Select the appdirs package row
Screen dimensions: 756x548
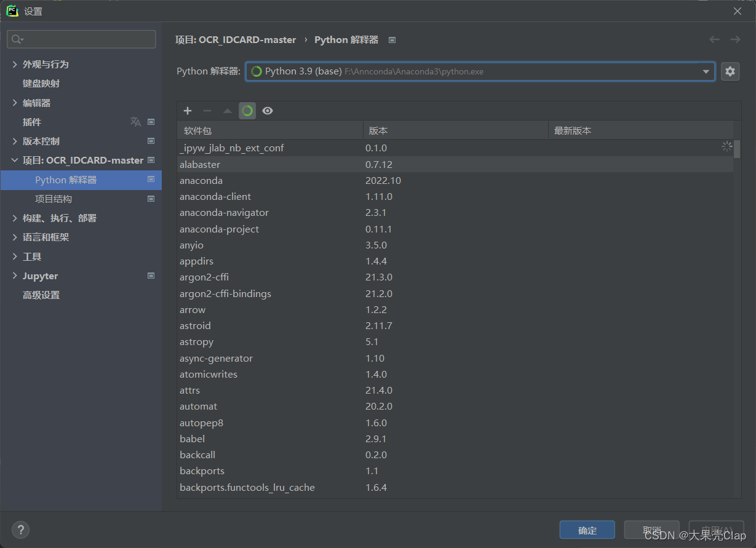coord(455,261)
